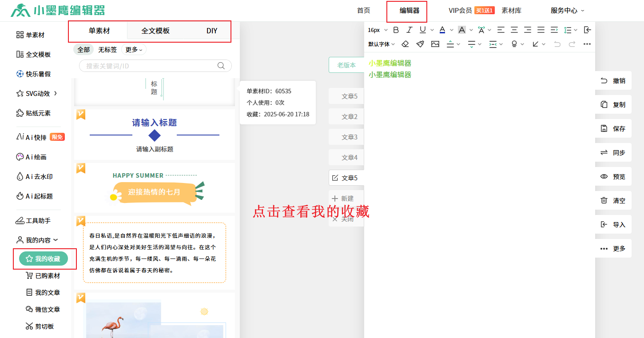Click the 撤销 side button
This screenshot has height=338, width=644.
613,81
